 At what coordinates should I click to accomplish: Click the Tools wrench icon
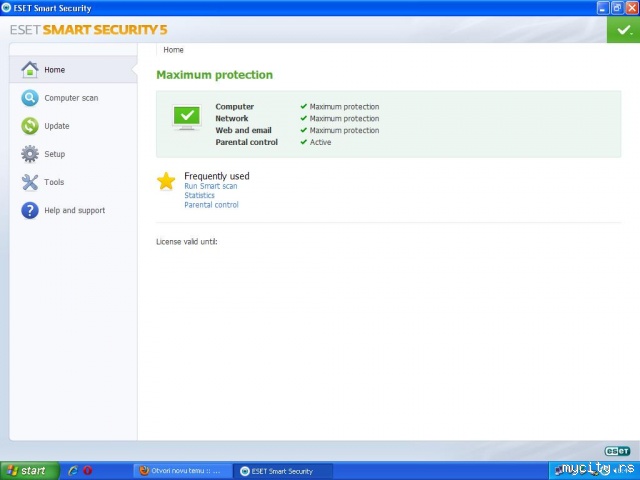tap(30, 182)
